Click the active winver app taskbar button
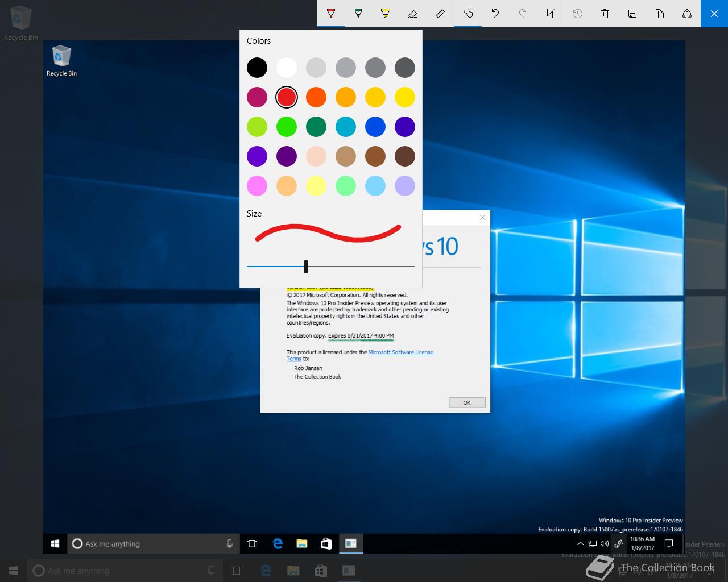 click(351, 544)
